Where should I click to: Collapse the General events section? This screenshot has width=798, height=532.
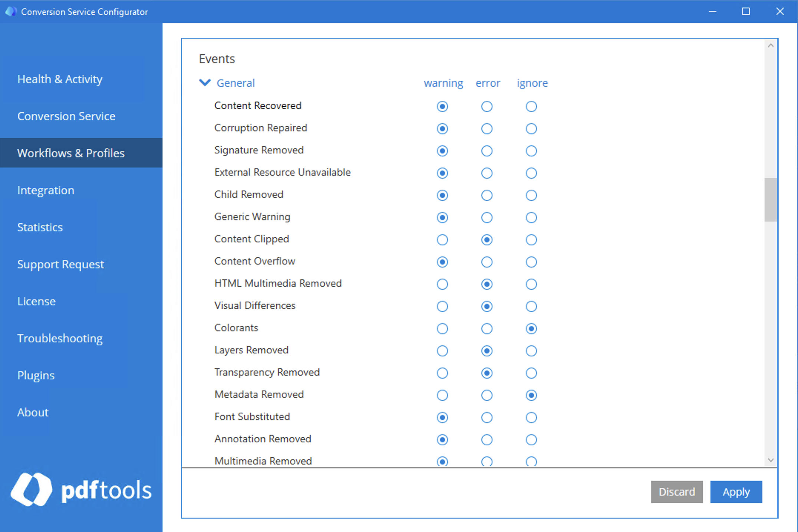coord(204,83)
